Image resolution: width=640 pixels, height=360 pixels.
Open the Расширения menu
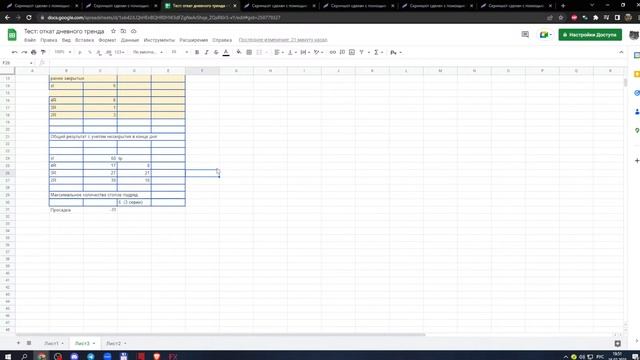point(193,40)
